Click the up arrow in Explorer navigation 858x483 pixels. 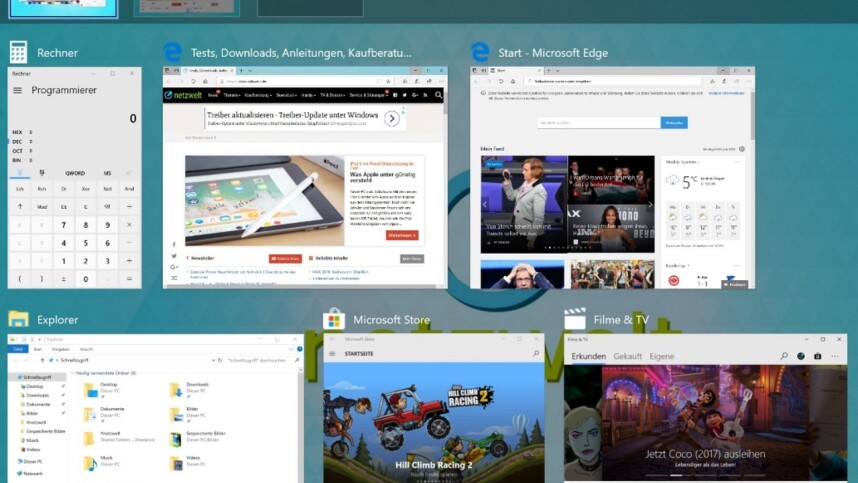42,360
